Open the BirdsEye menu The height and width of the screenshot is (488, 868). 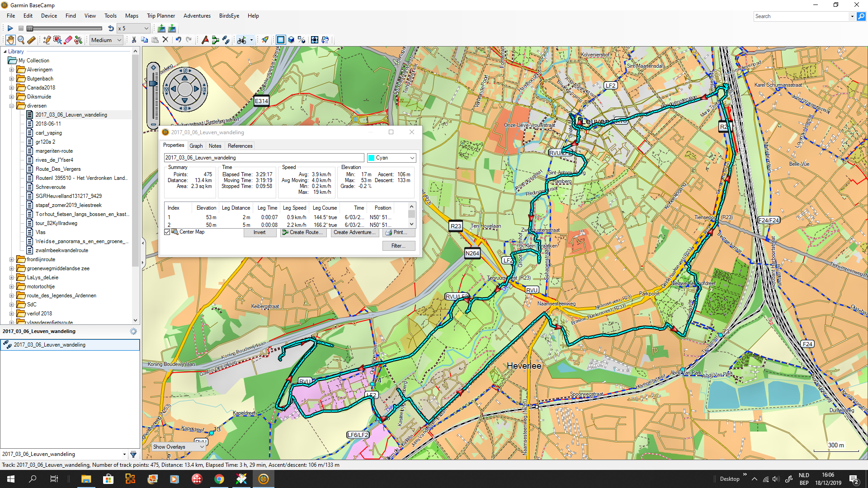point(229,16)
